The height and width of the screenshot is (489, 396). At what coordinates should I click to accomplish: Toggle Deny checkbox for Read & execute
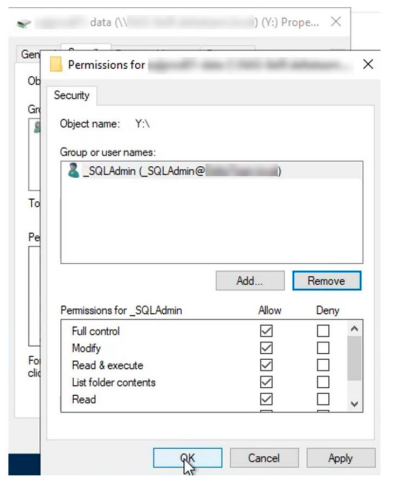[323, 365]
